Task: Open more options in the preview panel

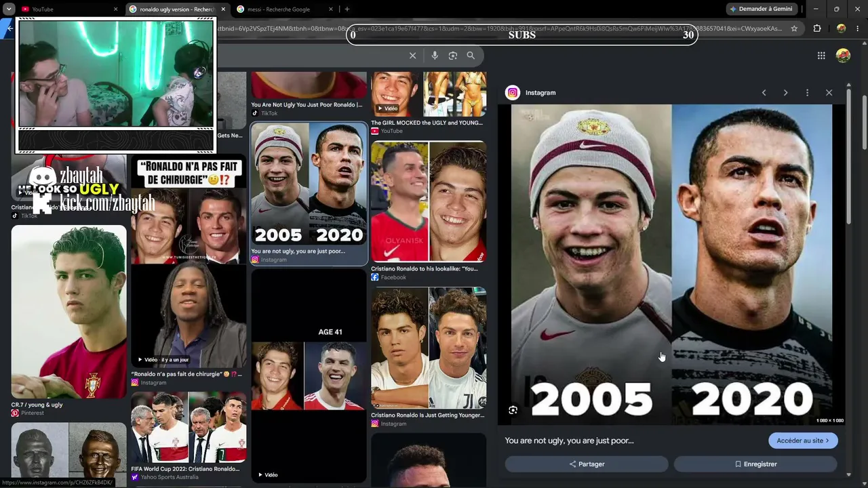Action: pyautogui.click(x=807, y=93)
